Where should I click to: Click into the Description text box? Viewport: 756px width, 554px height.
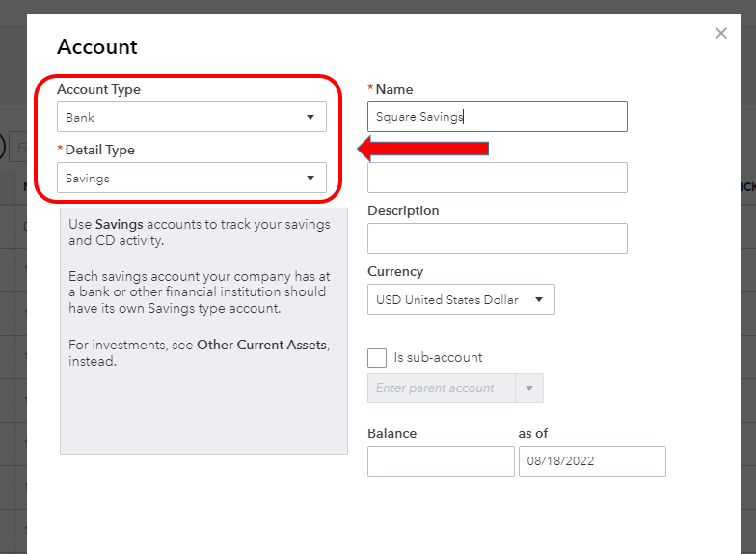click(x=497, y=238)
